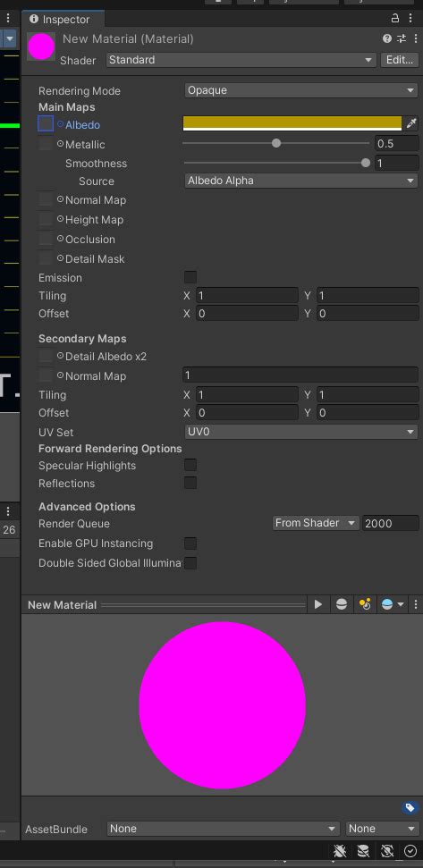Viewport: 423px width, 868px height.
Task: Click the Albedo texture slot box
Action: [x=46, y=123]
